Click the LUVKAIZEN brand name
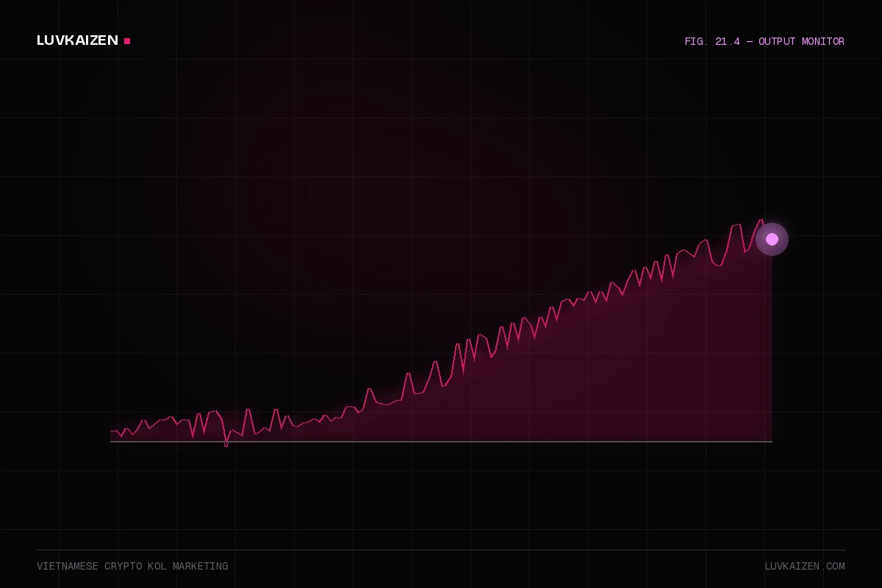The height and width of the screenshot is (588, 882). [x=77, y=40]
